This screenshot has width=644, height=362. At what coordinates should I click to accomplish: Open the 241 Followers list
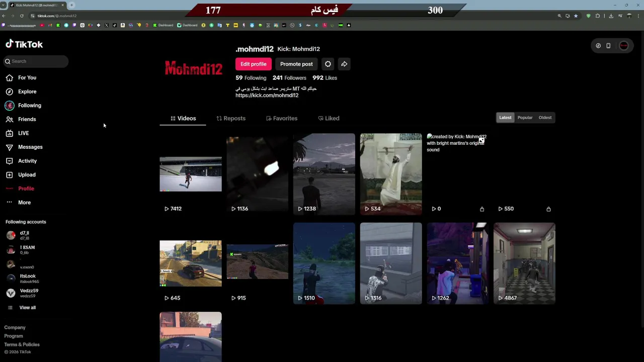(289, 78)
